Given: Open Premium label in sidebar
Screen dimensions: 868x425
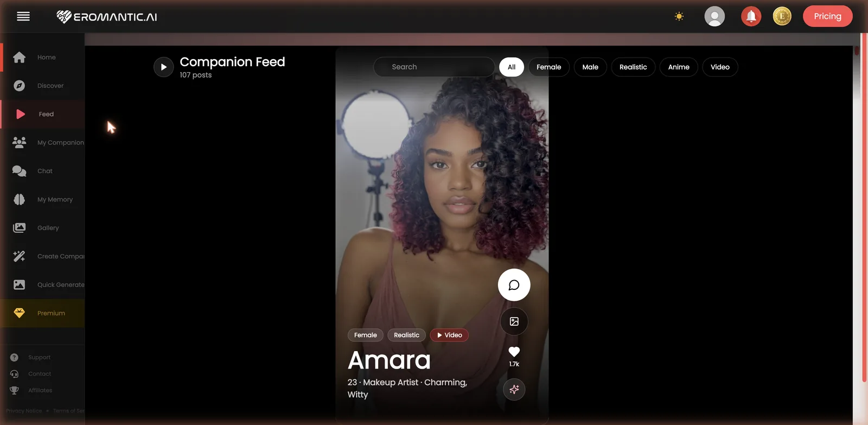Looking at the screenshot, I should [51, 313].
